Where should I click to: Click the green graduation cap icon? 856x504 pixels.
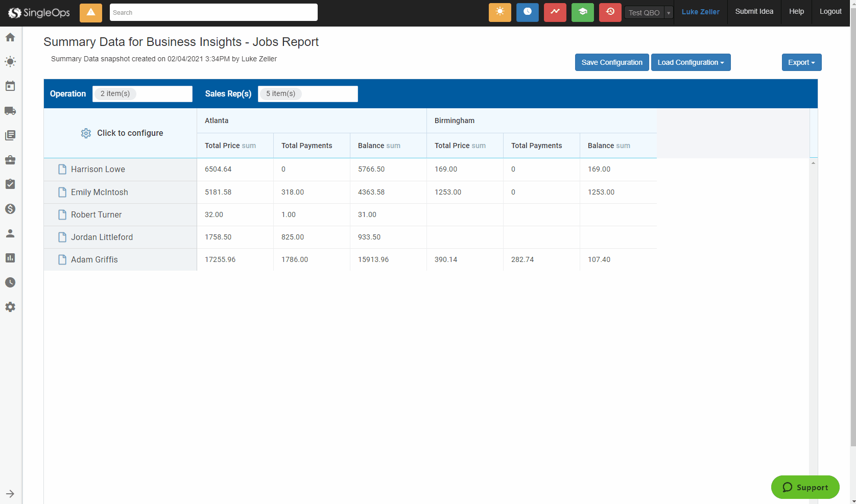click(x=582, y=12)
